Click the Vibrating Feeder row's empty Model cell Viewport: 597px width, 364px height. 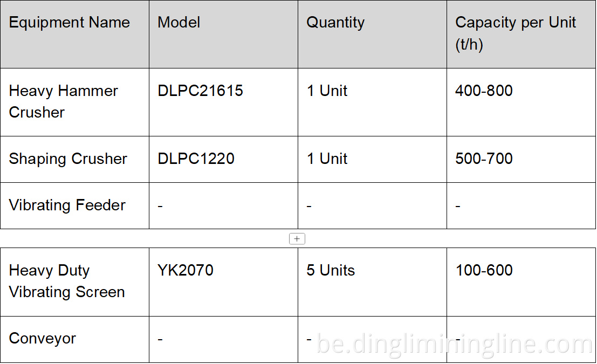tap(223, 205)
